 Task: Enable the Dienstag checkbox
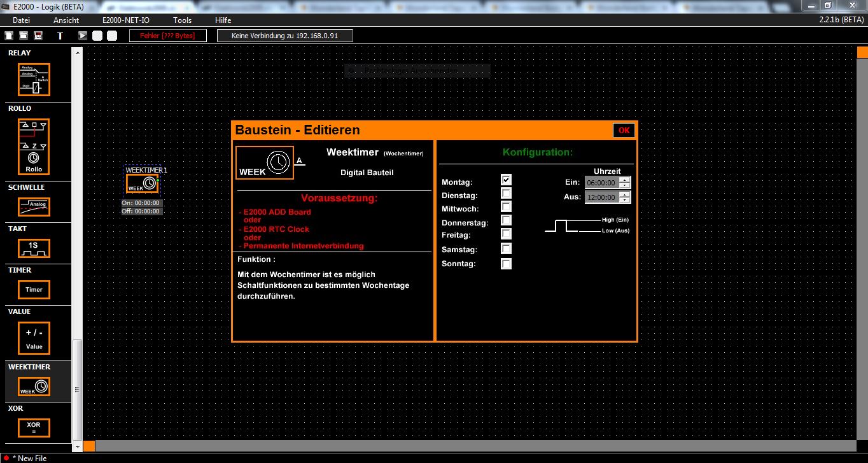(506, 194)
